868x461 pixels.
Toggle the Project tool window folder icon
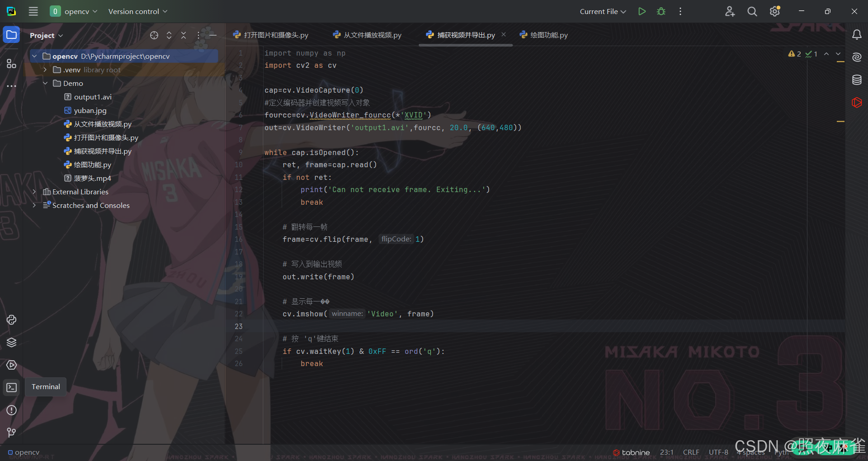(11, 35)
